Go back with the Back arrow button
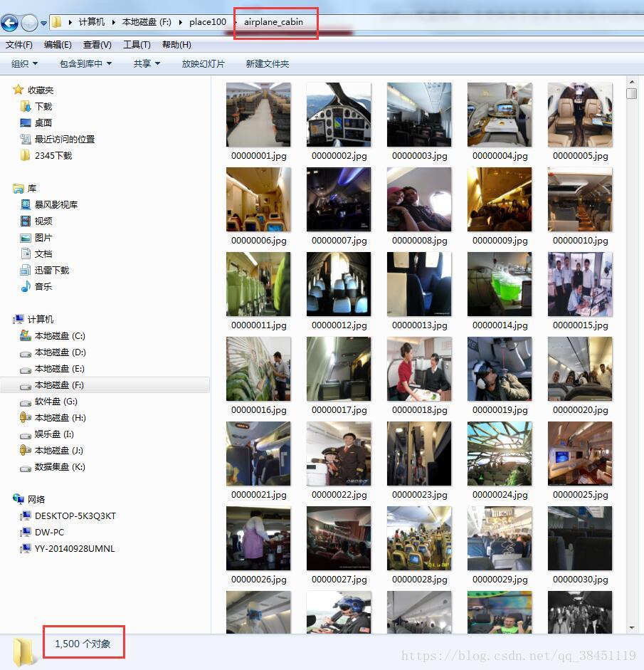The width and height of the screenshot is (644, 670). tap(9, 23)
